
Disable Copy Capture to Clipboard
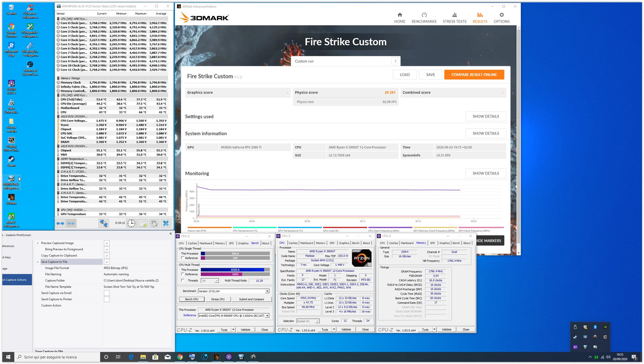[x=107, y=254]
